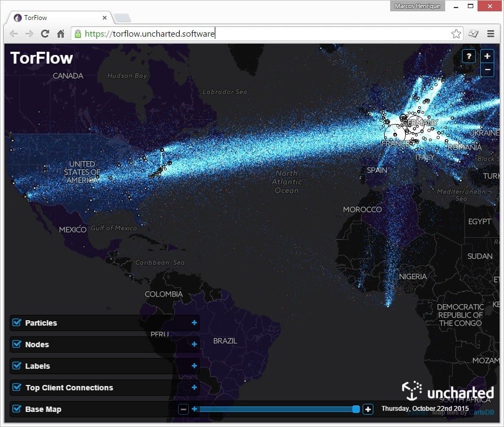Maximize the browser window

coord(470,6)
